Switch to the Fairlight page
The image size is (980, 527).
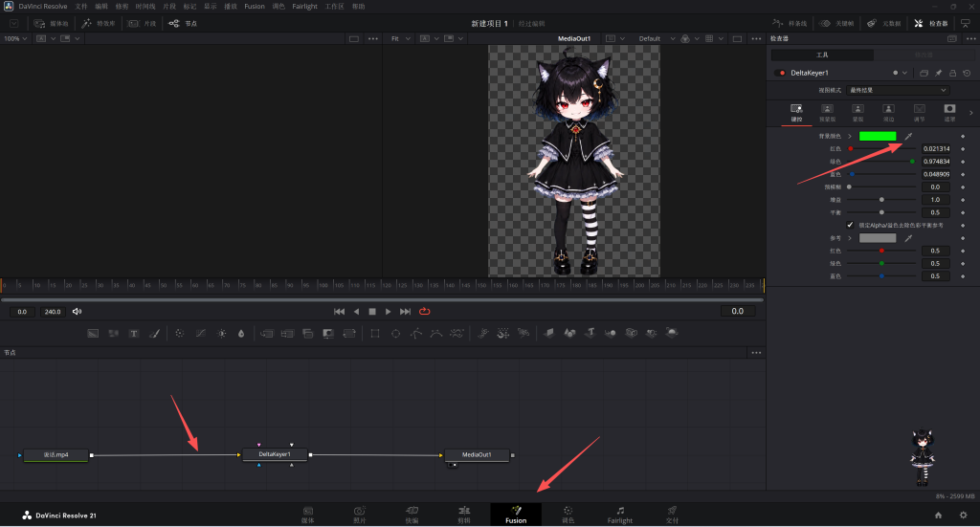click(x=620, y=516)
